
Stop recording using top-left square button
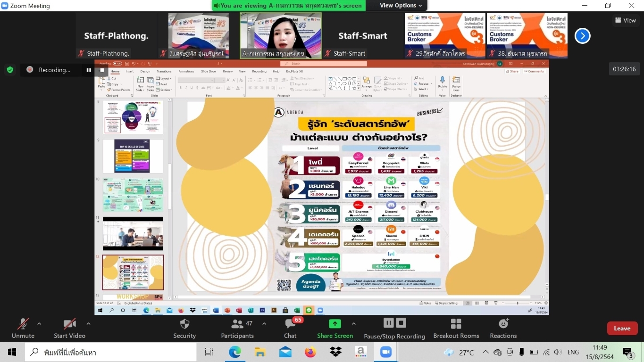point(101,70)
